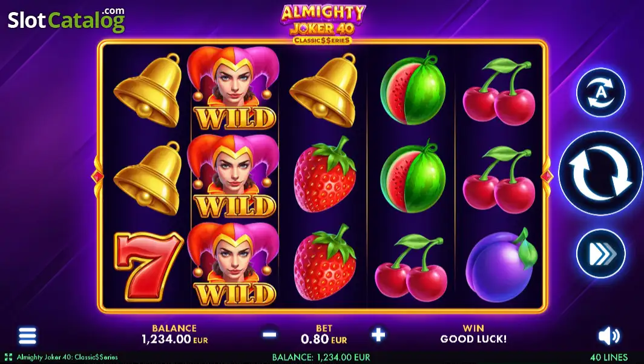The width and height of the screenshot is (644, 364).
Task: Increase bet with the plus button
Action: coord(378,334)
